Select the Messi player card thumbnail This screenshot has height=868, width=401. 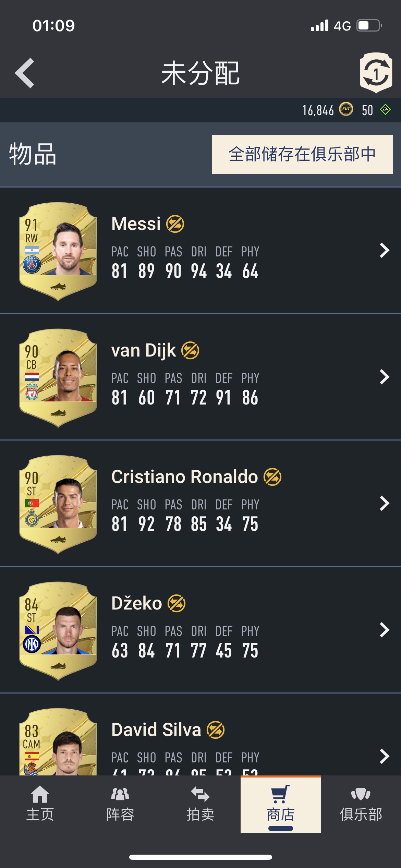[x=58, y=252]
